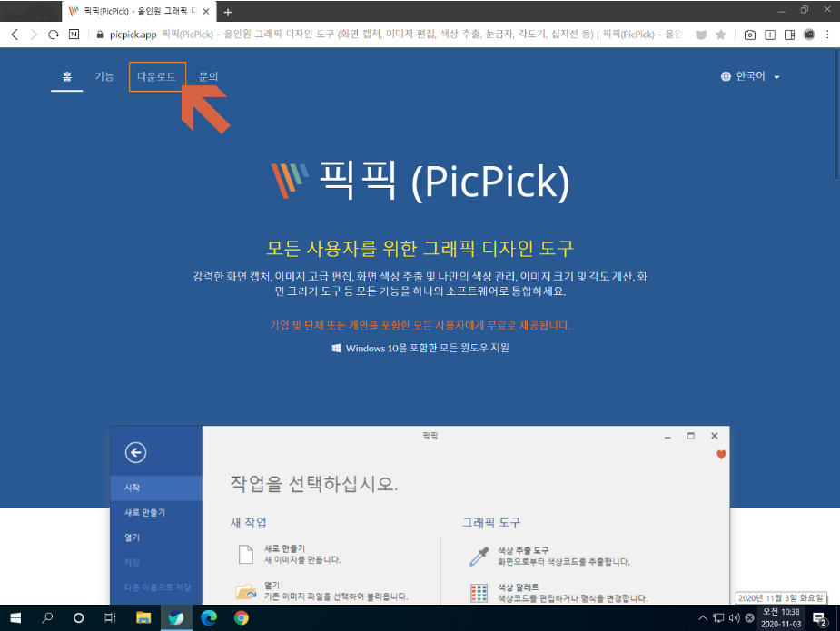Open the Windows Start menu
The height and width of the screenshot is (631, 840).
coord(15,618)
